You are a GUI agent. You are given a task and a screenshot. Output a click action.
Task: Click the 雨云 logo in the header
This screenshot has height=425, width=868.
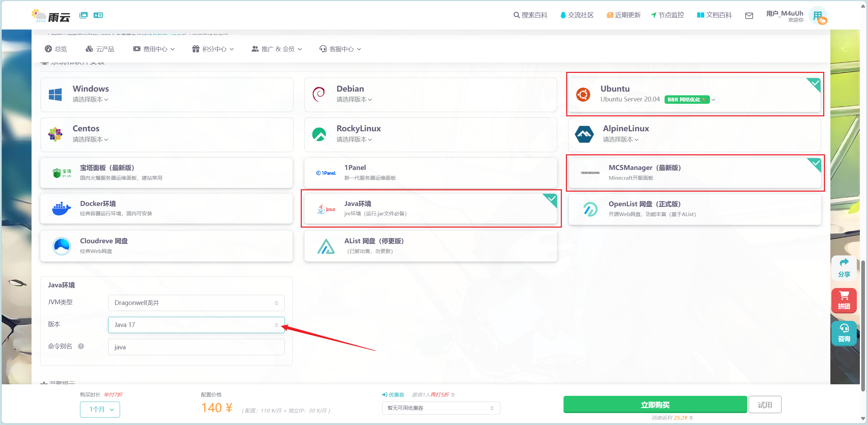51,16
